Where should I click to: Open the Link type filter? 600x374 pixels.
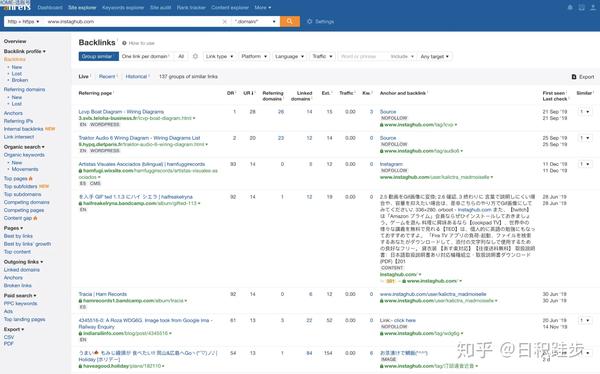coord(219,56)
